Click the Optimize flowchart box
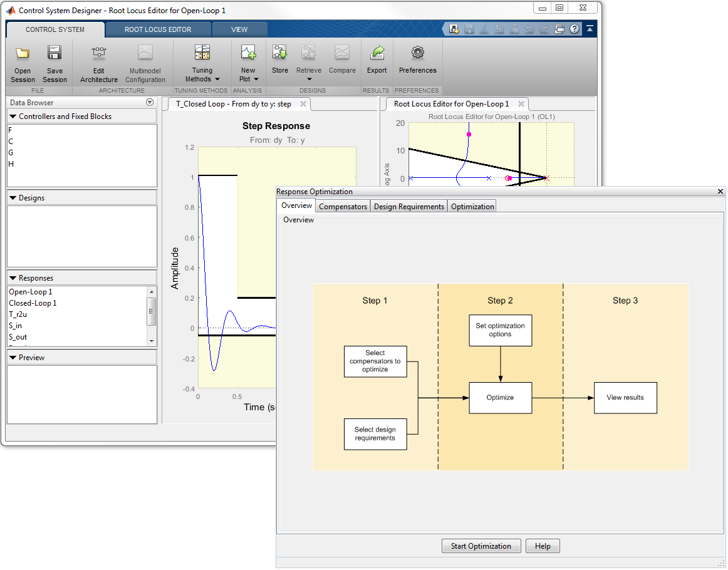Screen dimensions: 728x570 500,398
